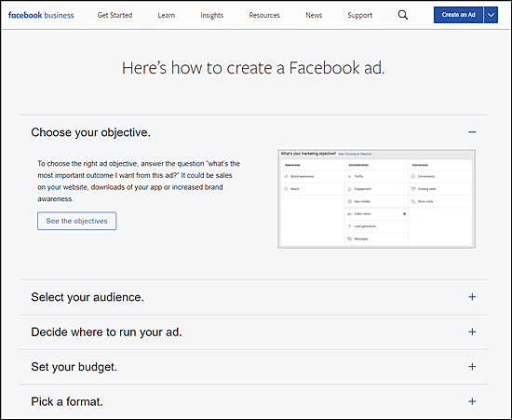
Task: Click the Select your audience heading
Action: pos(88,297)
